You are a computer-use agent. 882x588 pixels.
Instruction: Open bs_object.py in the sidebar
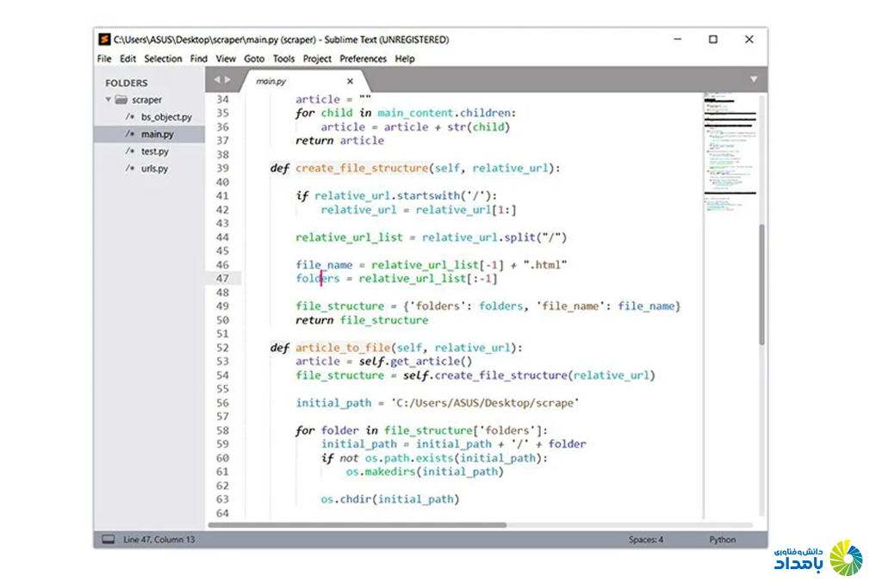[x=166, y=117]
